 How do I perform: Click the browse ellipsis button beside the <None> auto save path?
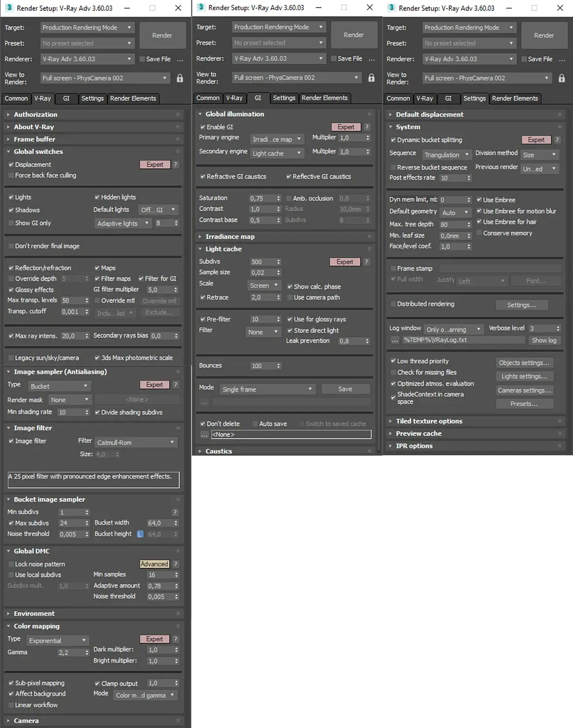pos(204,434)
